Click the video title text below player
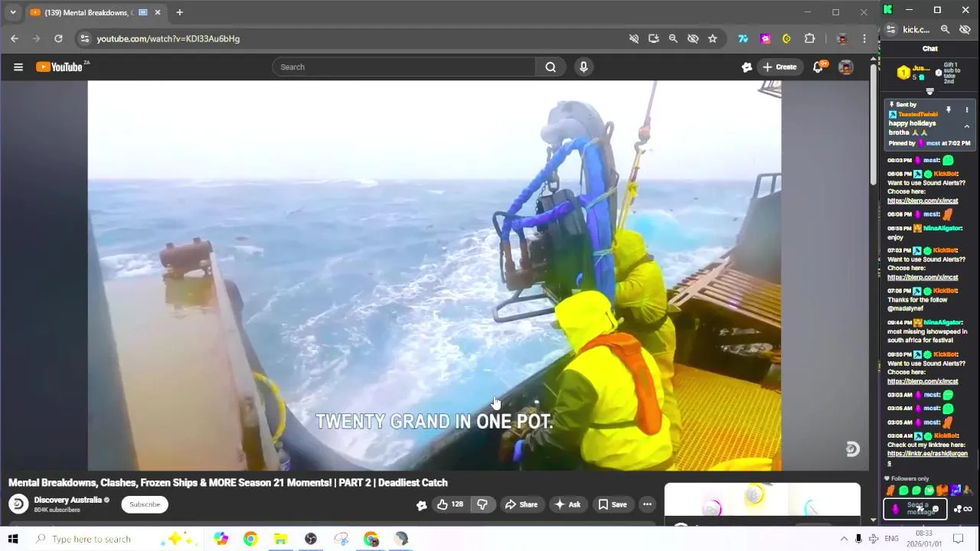The image size is (980, 551). pos(228,483)
